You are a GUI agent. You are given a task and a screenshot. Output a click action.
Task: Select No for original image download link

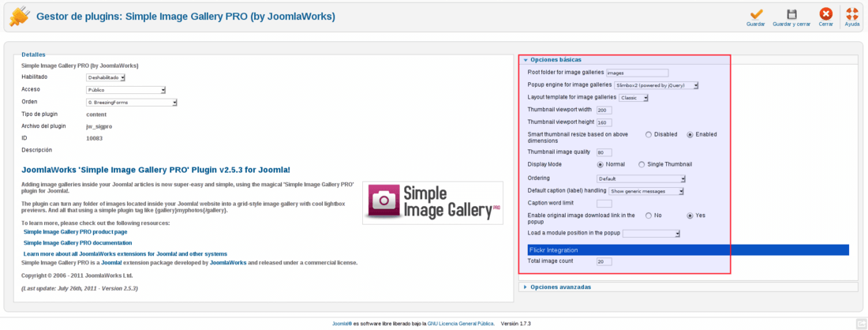(648, 216)
